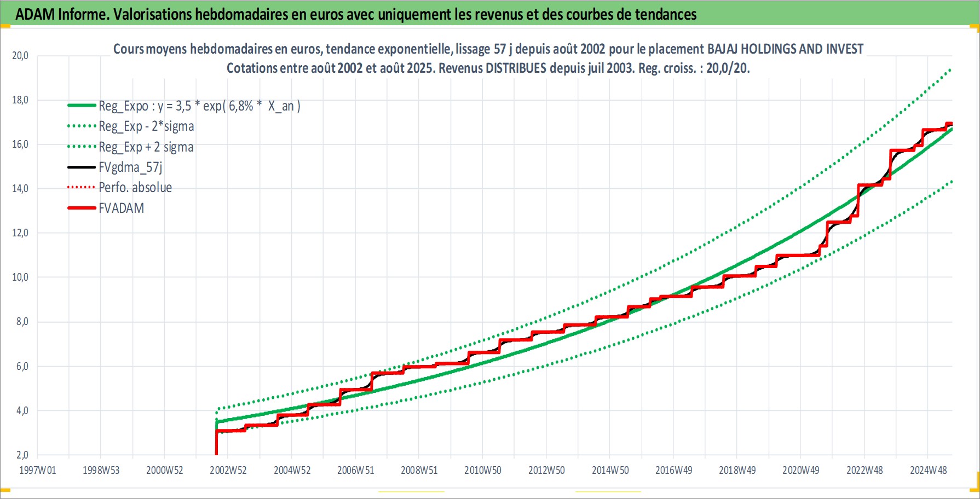980x499 pixels.
Task: Click the y-axis label 8,0
Action: click(22, 322)
